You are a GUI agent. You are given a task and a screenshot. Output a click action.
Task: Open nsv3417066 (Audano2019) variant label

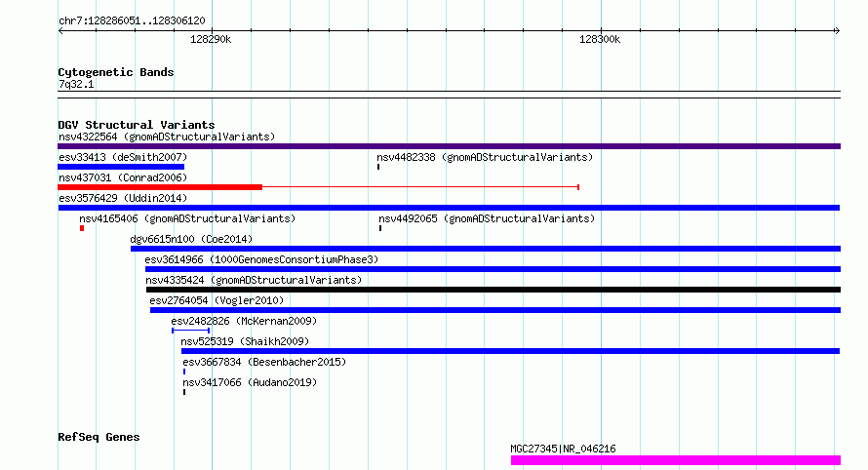[x=250, y=382]
